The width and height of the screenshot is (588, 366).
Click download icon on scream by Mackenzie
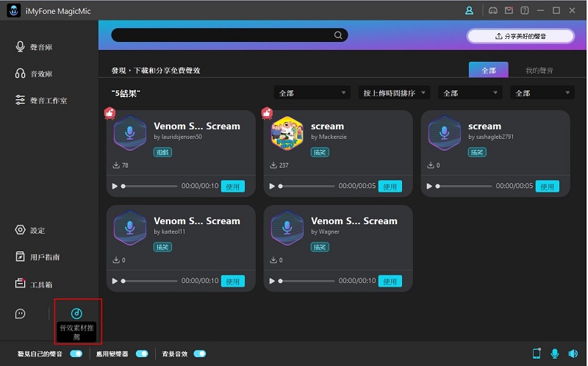click(273, 165)
